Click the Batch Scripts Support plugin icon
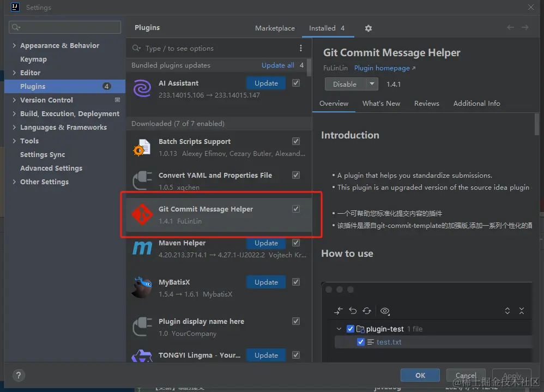 (142, 147)
